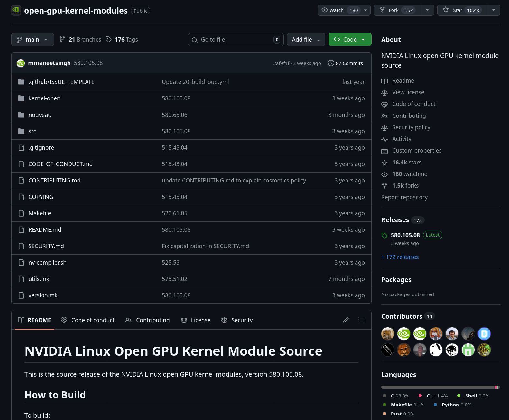Expand the Star lists dropdown arrow
This screenshot has height=420, width=509.
(x=494, y=10)
